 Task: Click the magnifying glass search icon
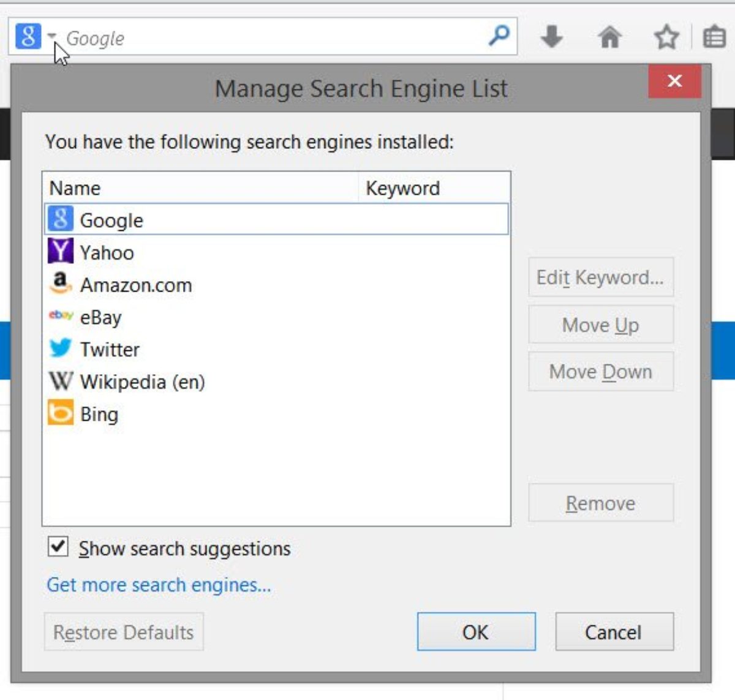pyautogui.click(x=499, y=36)
